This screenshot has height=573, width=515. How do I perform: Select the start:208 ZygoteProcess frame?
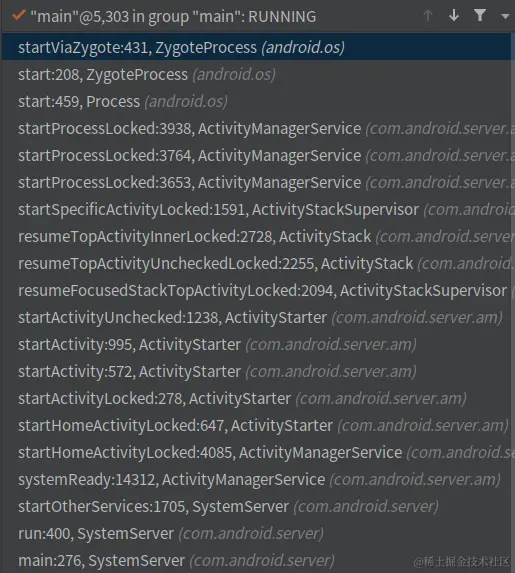coord(256,75)
